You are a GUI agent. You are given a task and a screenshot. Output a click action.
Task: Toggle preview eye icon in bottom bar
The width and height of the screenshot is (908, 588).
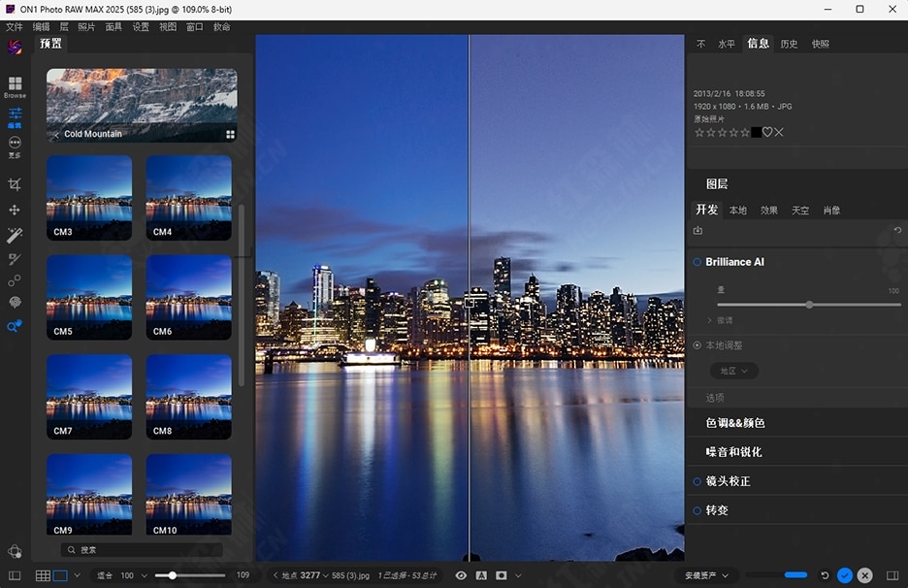461,575
